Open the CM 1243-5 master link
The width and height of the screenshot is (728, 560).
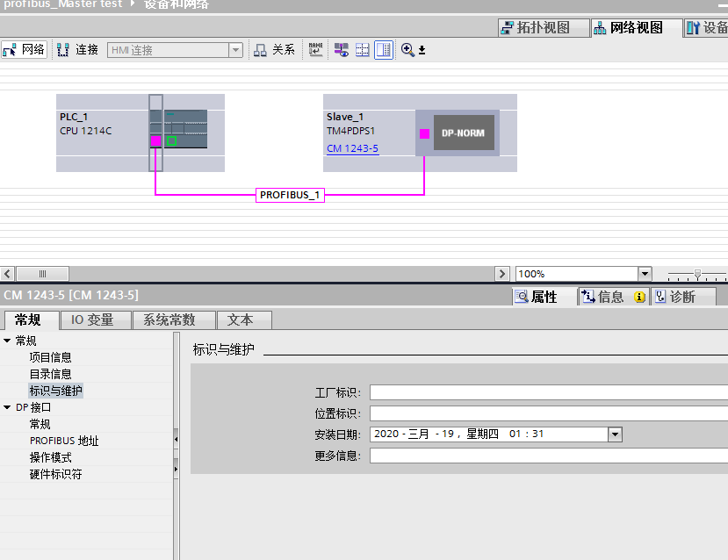[x=352, y=148]
